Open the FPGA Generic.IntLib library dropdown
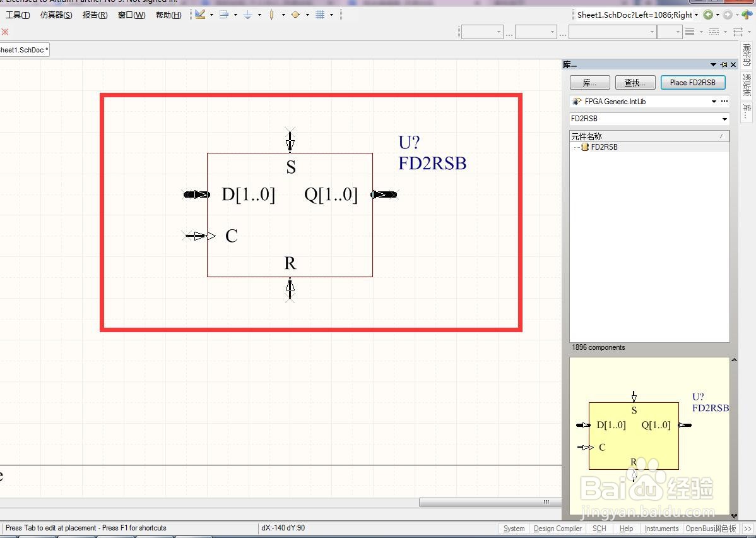 714,101
